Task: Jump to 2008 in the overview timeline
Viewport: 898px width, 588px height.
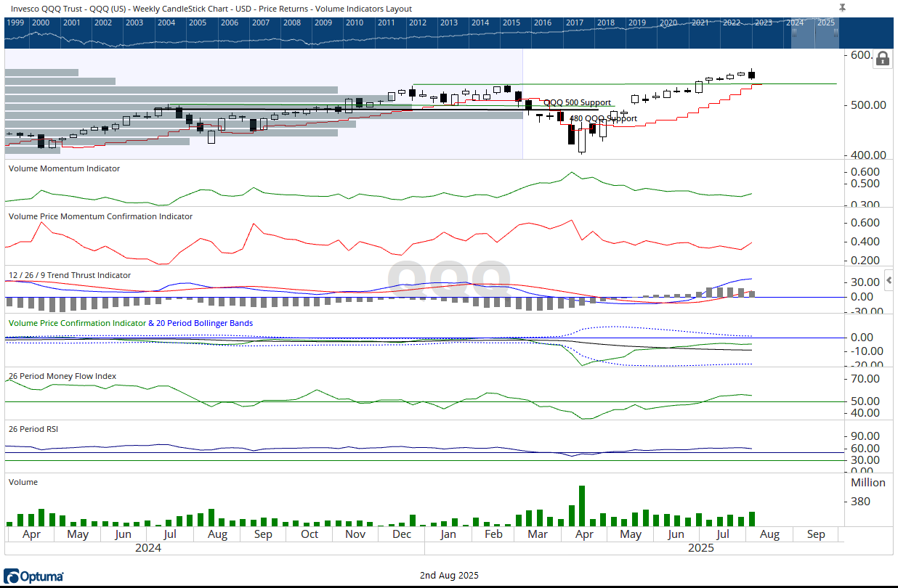Action: coord(292,23)
